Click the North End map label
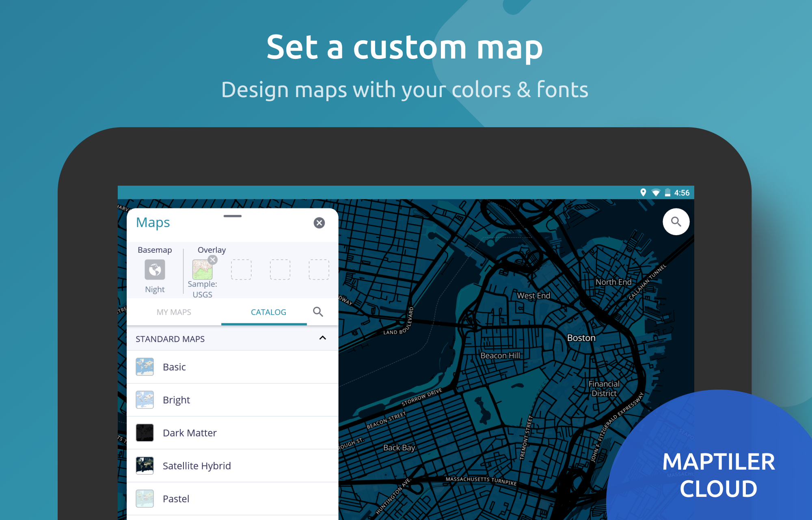Screen dimensions: 812x520 click(x=613, y=282)
